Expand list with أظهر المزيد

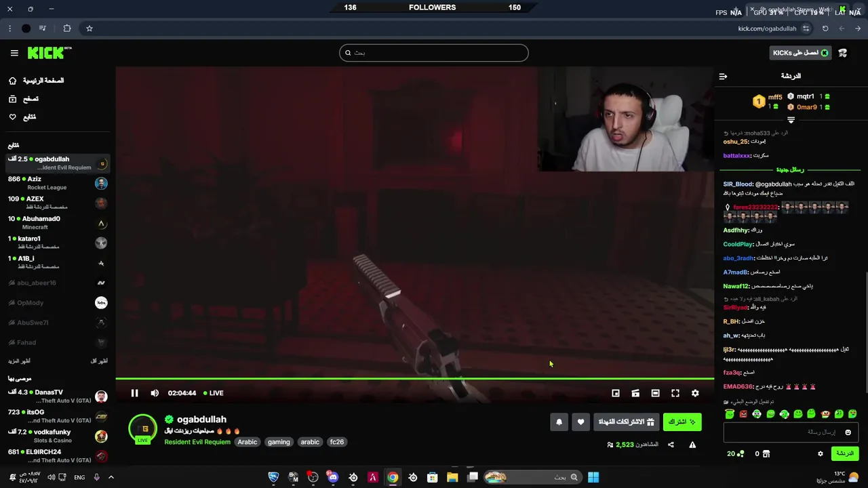pos(20,361)
